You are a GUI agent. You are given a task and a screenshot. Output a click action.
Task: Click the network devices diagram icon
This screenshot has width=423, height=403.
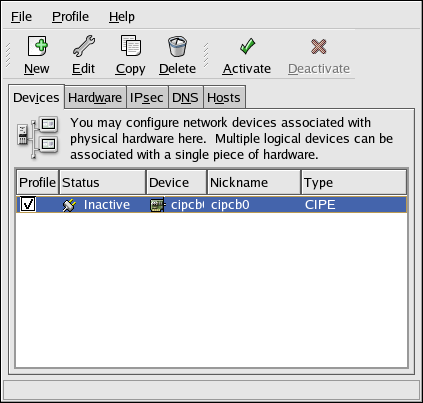(x=38, y=137)
